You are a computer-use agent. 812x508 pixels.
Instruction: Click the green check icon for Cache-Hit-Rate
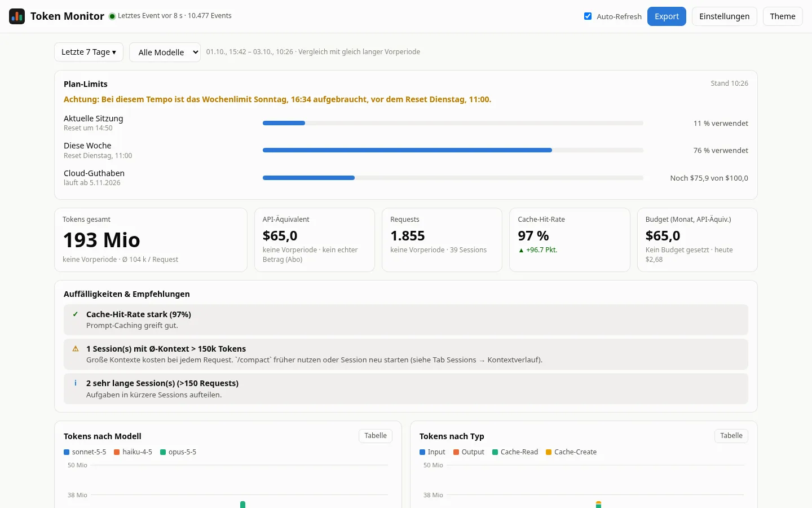point(76,314)
